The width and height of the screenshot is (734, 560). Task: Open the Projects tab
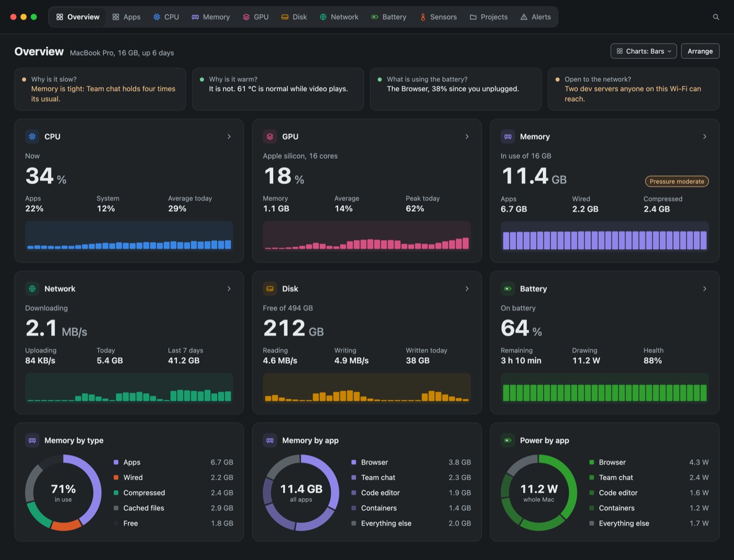tap(489, 17)
